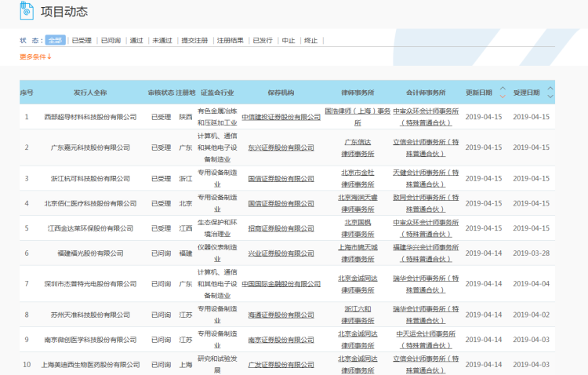Image resolution: width=588 pixels, height=375 pixels.
Task: Sort descending by 更新日期 down arrow
Action: 503,96
